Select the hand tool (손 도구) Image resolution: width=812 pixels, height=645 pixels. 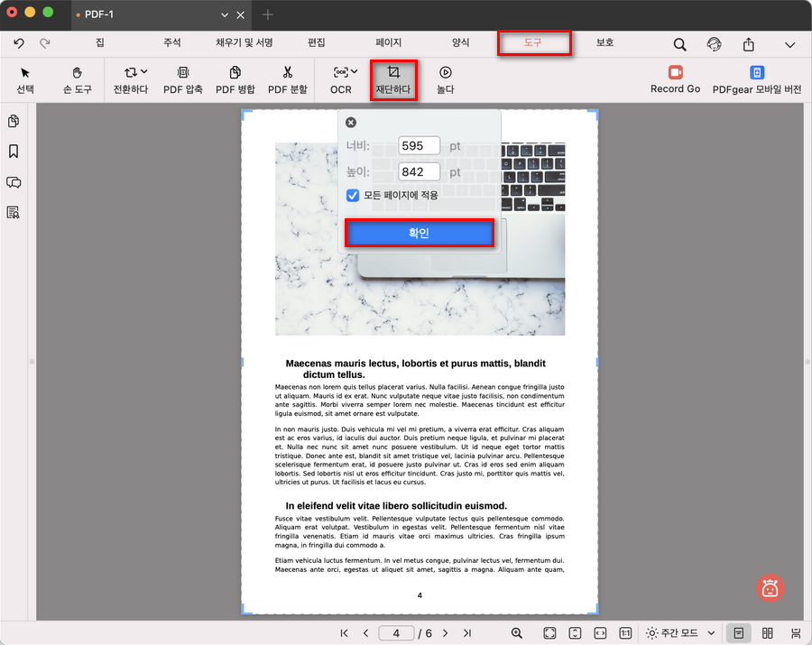(77, 80)
